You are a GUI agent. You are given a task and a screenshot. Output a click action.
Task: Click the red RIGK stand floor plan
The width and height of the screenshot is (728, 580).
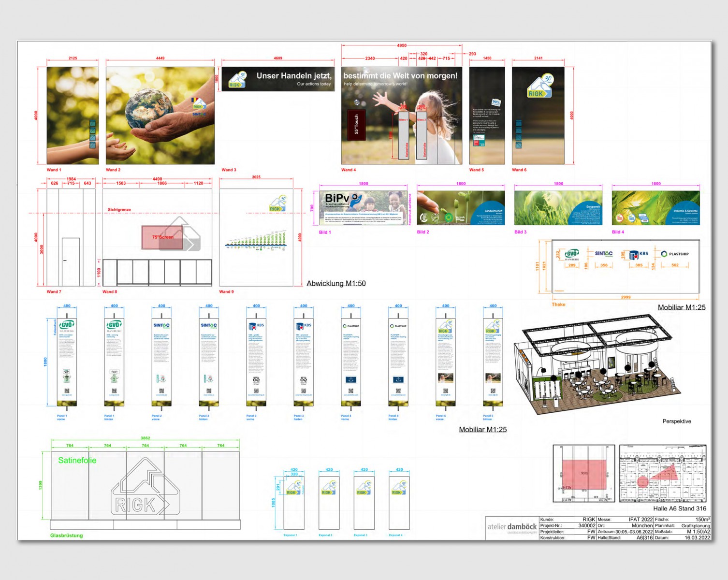click(x=584, y=474)
